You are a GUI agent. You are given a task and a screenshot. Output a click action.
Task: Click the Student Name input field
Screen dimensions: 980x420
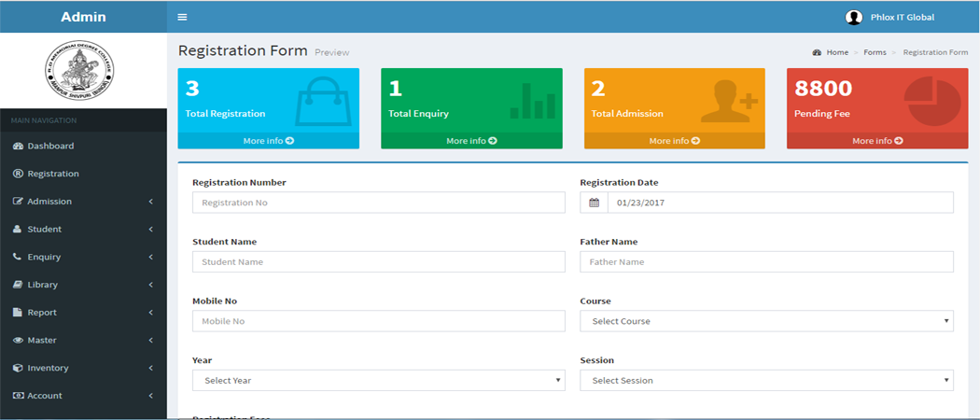(x=378, y=262)
